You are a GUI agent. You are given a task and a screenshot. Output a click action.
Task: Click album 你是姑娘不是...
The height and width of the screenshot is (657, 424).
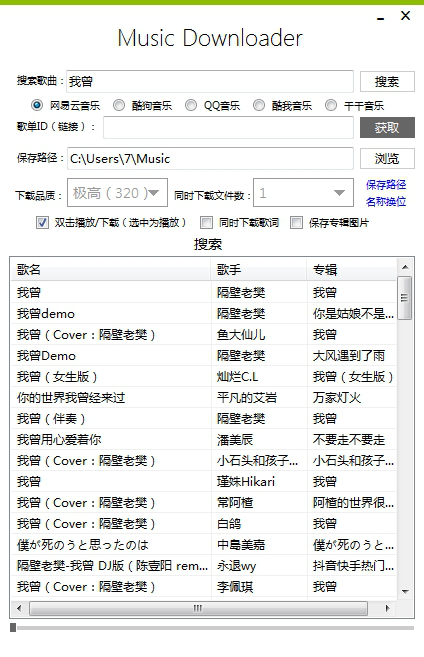tap(353, 313)
